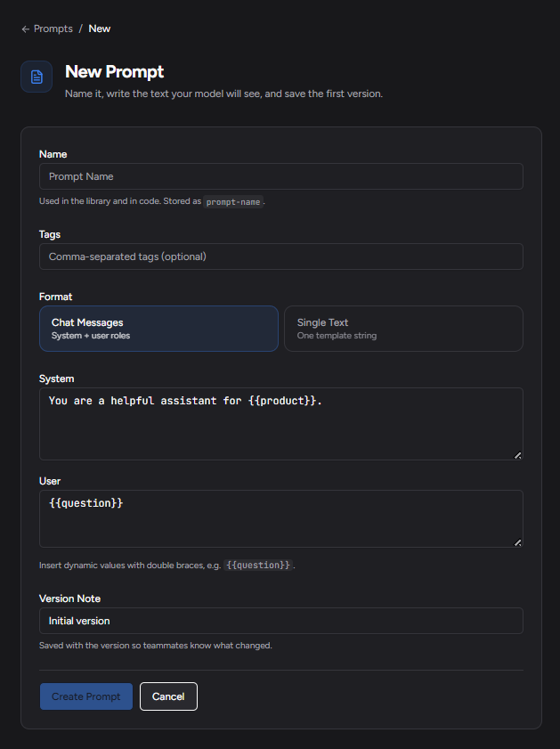Click the New breadcrumb text
The height and width of the screenshot is (749, 560).
(x=100, y=28)
